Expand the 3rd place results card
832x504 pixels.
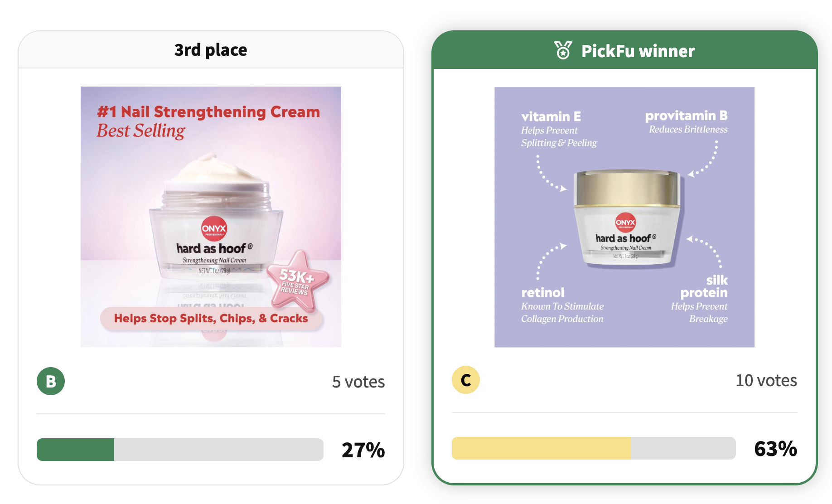coord(211,49)
